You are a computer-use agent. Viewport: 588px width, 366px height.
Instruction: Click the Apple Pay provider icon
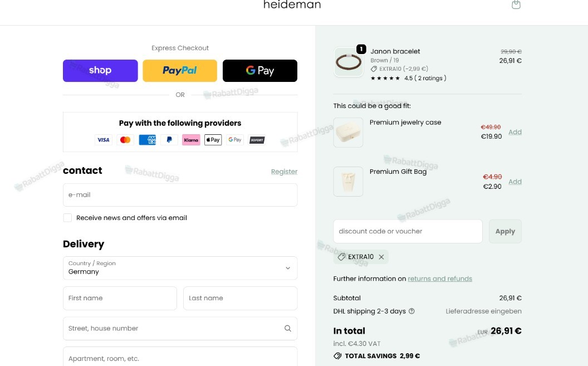coord(213,140)
